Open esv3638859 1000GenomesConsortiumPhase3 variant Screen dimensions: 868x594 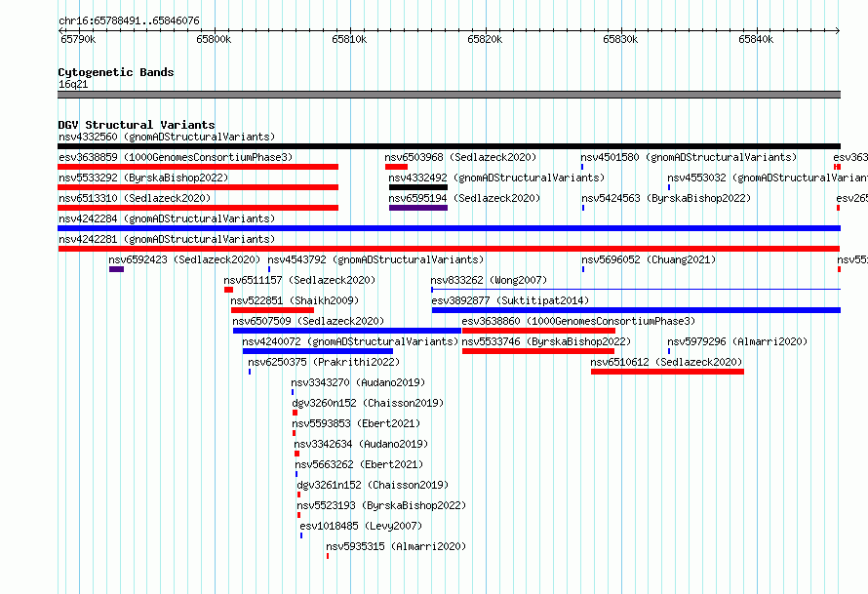click(176, 157)
